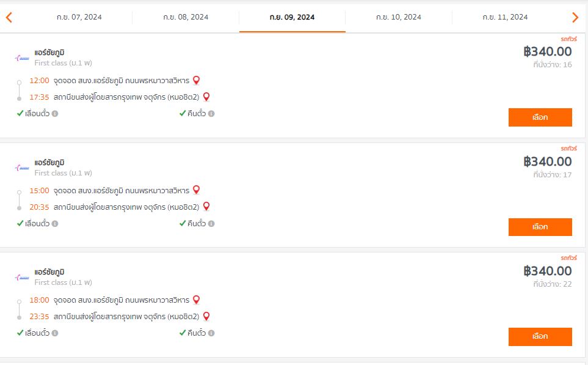The height and width of the screenshot is (365, 588).
Task: Open map pin for 23:35 arrival station
Action: pos(206,317)
